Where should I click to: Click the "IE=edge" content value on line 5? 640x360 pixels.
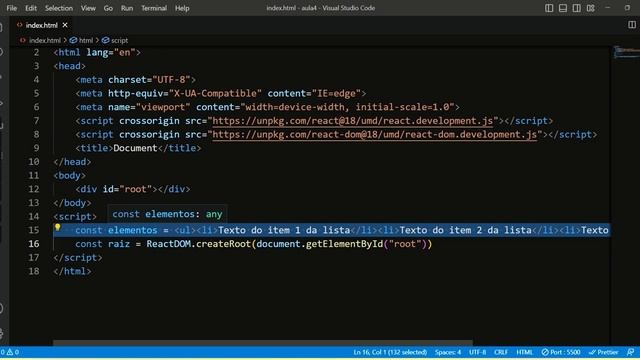click(x=336, y=93)
